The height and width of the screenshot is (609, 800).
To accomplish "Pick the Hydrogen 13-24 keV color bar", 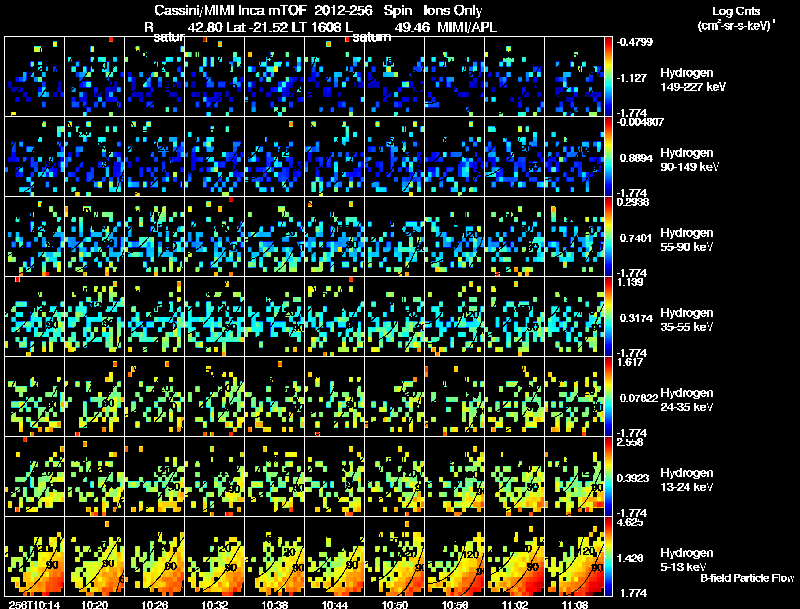I will pos(608,477).
